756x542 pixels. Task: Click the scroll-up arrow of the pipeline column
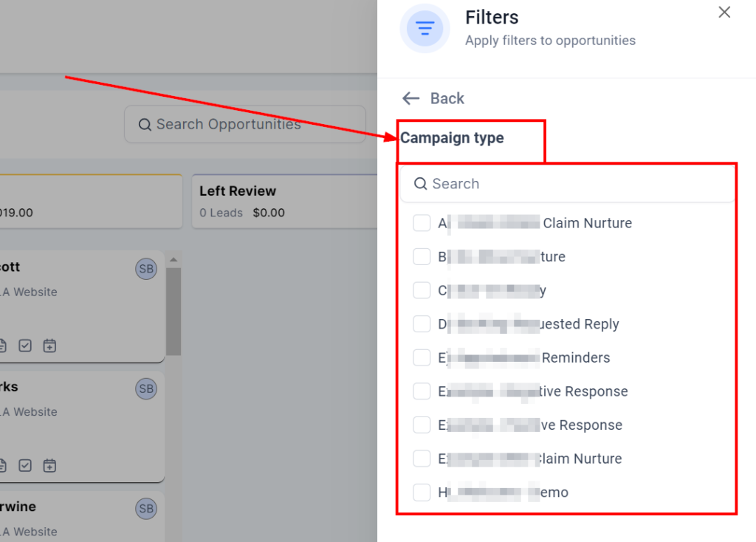pos(173,259)
